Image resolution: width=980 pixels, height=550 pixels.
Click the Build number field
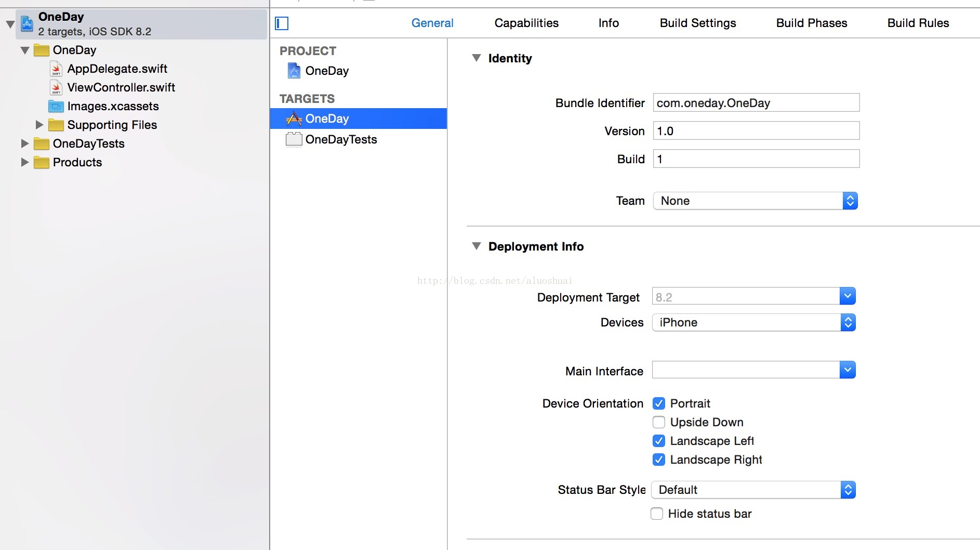[x=756, y=159]
